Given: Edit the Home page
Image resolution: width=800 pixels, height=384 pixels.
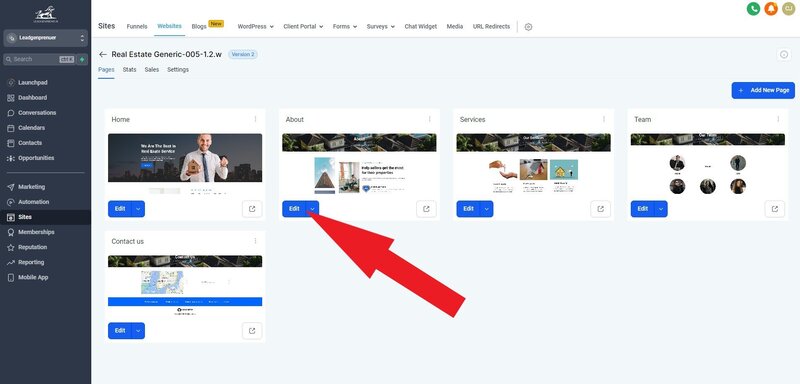Looking at the screenshot, I should tap(120, 209).
